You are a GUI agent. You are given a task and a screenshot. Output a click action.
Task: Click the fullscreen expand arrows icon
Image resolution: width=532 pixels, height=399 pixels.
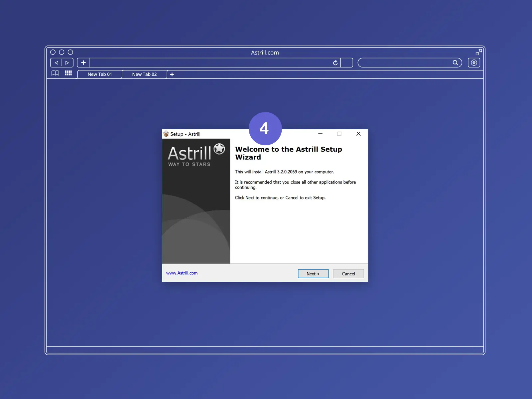478,52
